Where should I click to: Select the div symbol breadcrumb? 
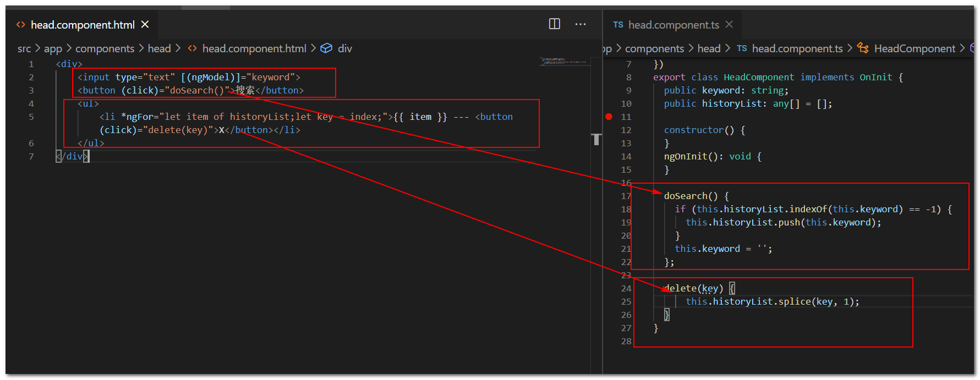[x=345, y=48]
